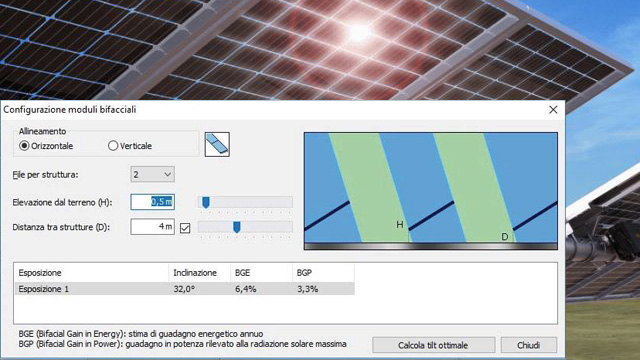Click the Elevazione dal terreno slider handle
Image resolution: width=640 pixels, height=360 pixels.
coord(206,202)
